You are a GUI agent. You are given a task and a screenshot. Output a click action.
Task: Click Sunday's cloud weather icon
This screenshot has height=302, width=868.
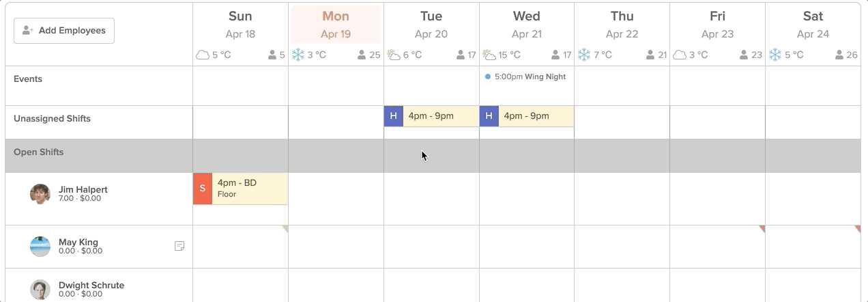pyautogui.click(x=203, y=55)
